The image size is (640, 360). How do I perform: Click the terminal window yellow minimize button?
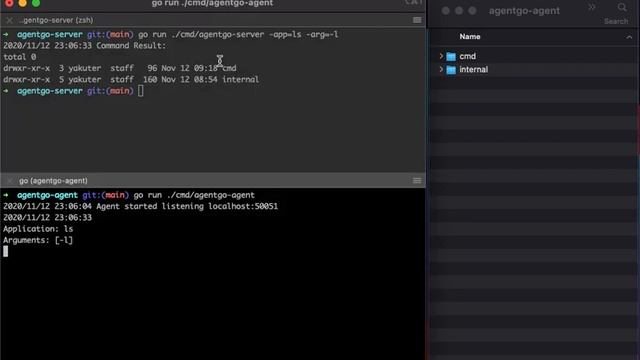click(x=22, y=3)
